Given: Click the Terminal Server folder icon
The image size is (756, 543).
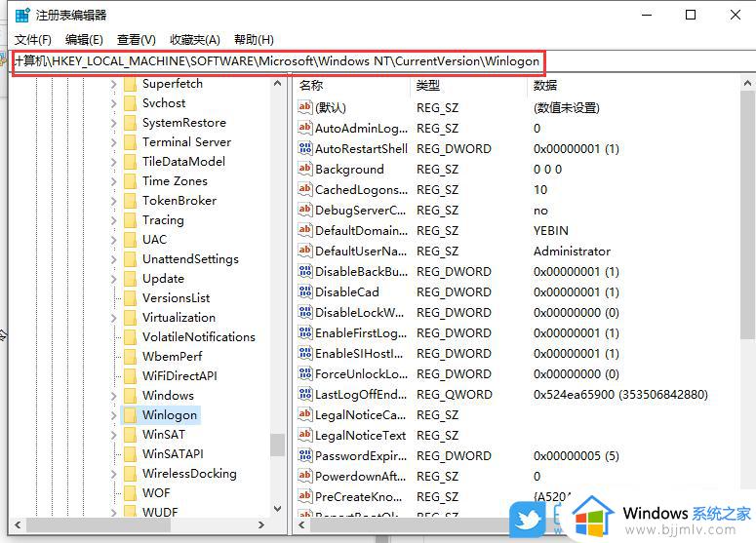Looking at the screenshot, I should pyautogui.click(x=130, y=142).
